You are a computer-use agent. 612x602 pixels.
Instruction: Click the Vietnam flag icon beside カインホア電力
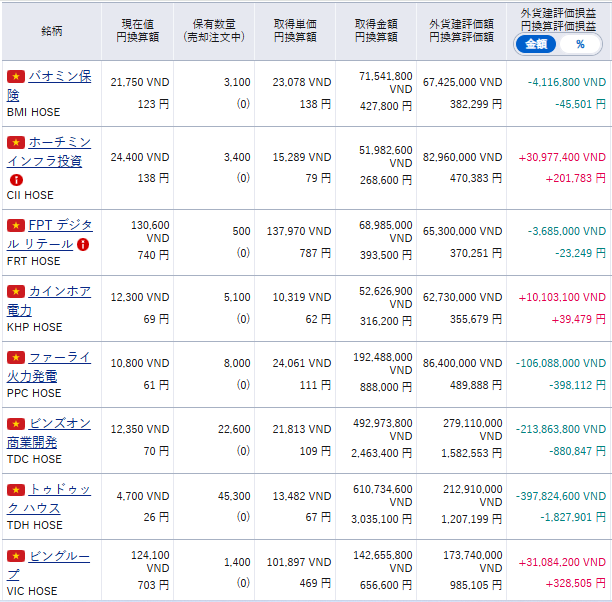pos(15,292)
